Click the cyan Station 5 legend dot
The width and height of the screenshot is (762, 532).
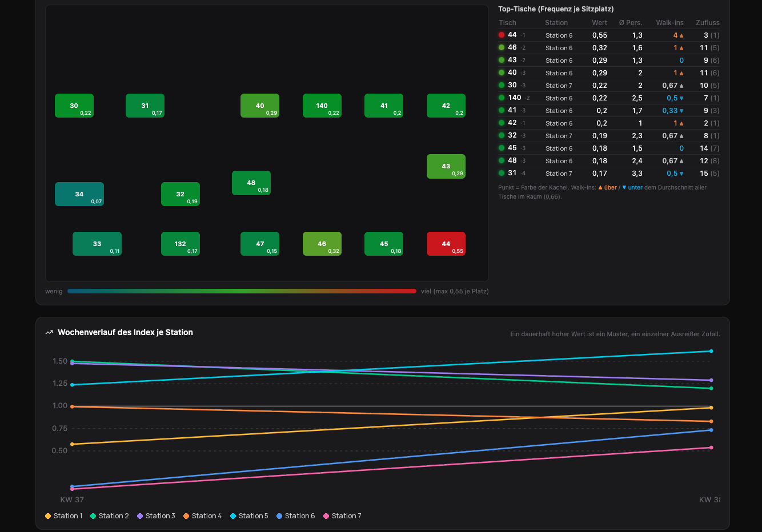click(x=233, y=516)
